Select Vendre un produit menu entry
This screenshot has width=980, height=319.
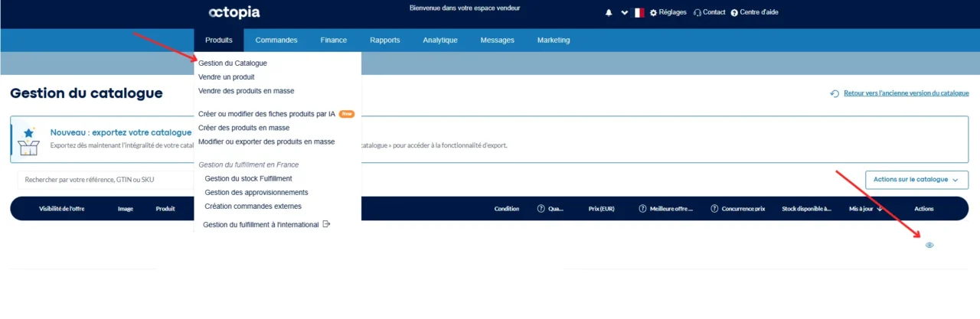click(x=227, y=77)
